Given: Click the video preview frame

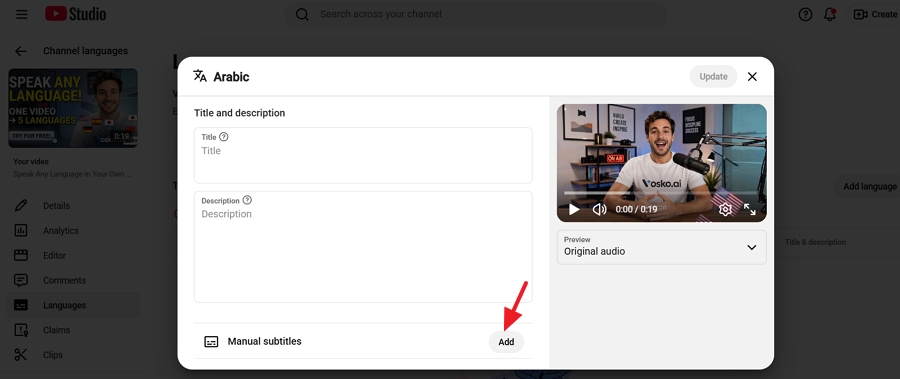Looking at the screenshot, I should (x=662, y=163).
